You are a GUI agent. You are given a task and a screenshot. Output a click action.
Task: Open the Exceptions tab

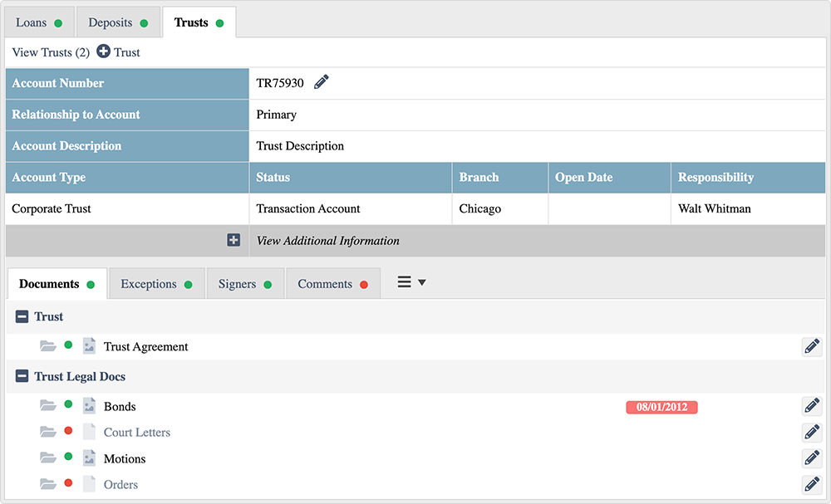click(155, 284)
